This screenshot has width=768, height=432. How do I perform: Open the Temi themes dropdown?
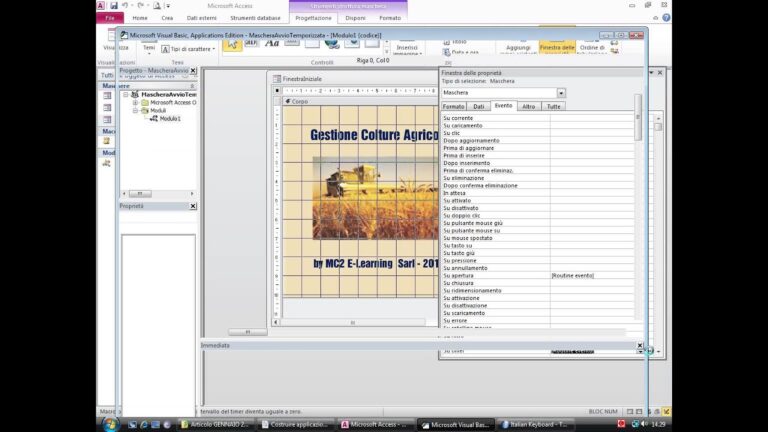coord(149,48)
